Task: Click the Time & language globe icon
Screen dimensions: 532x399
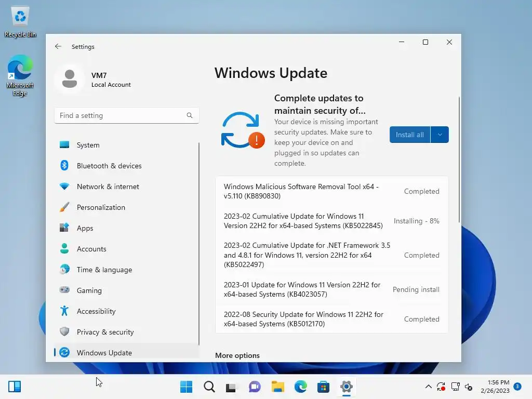Action: [64, 270]
